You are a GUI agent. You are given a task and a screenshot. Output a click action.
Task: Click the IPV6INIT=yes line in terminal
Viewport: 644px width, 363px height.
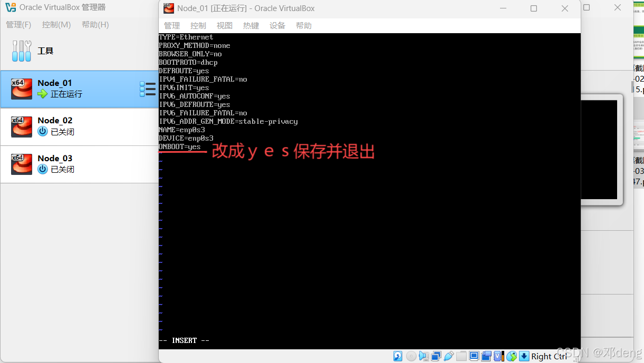pyautogui.click(x=184, y=87)
